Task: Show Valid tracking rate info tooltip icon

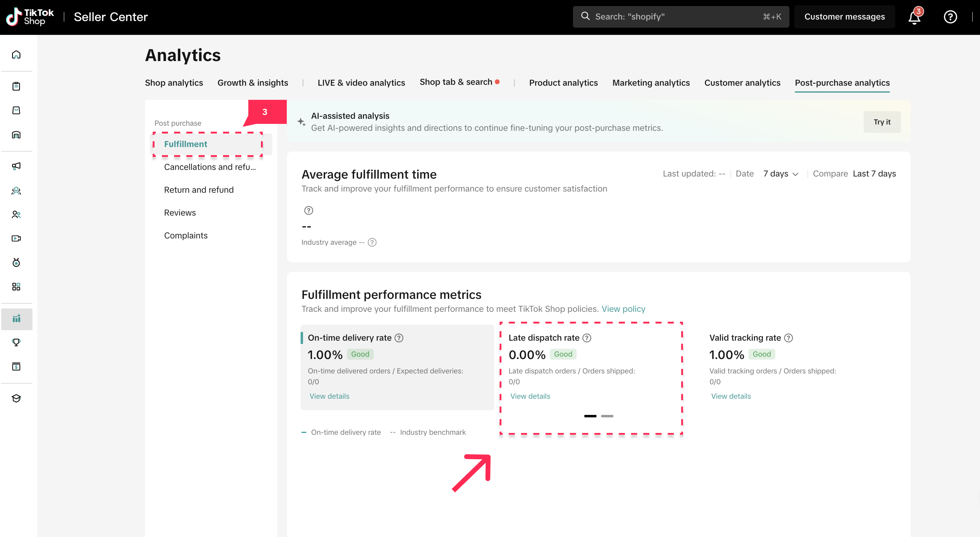Action: point(789,338)
